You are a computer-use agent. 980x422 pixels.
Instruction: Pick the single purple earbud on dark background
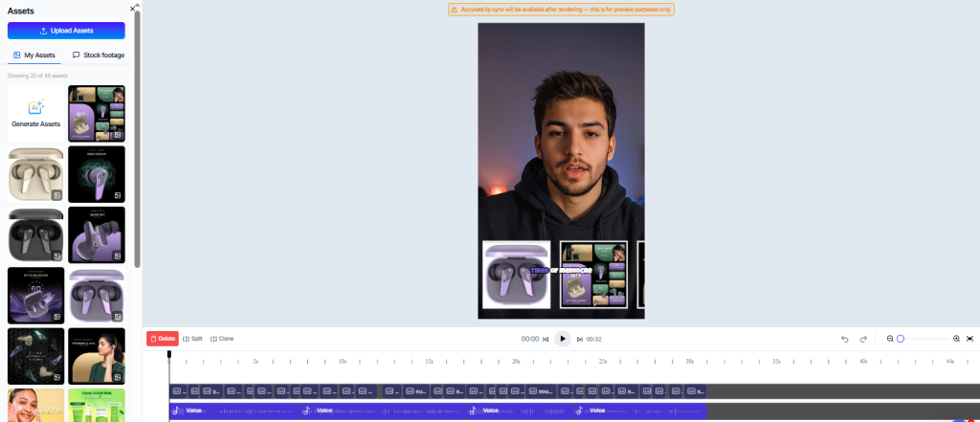[97, 174]
